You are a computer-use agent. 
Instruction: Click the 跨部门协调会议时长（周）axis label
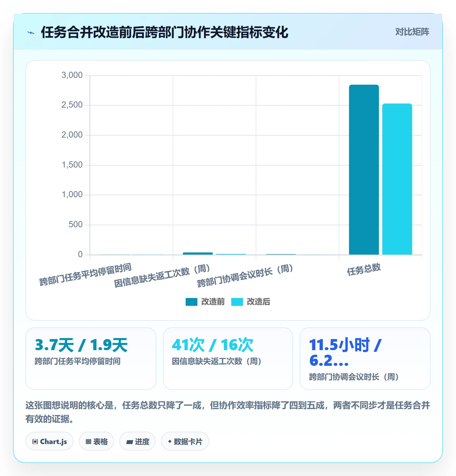pos(246,276)
